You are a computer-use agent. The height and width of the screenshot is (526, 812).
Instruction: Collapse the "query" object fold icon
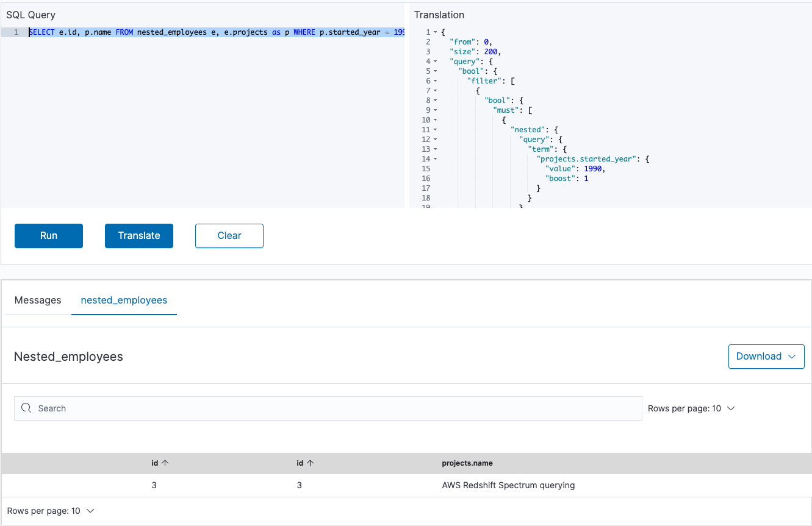click(x=436, y=61)
